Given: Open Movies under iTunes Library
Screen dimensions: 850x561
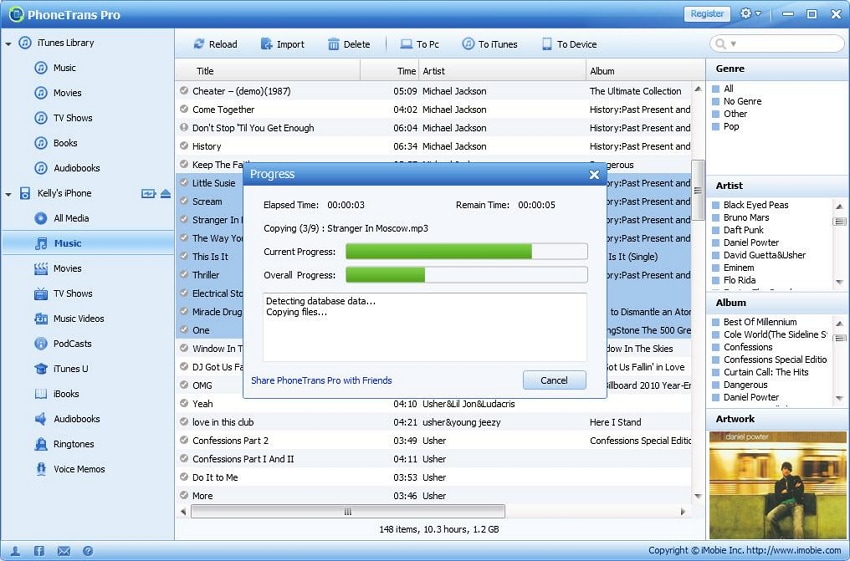Looking at the screenshot, I should point(57,93).
